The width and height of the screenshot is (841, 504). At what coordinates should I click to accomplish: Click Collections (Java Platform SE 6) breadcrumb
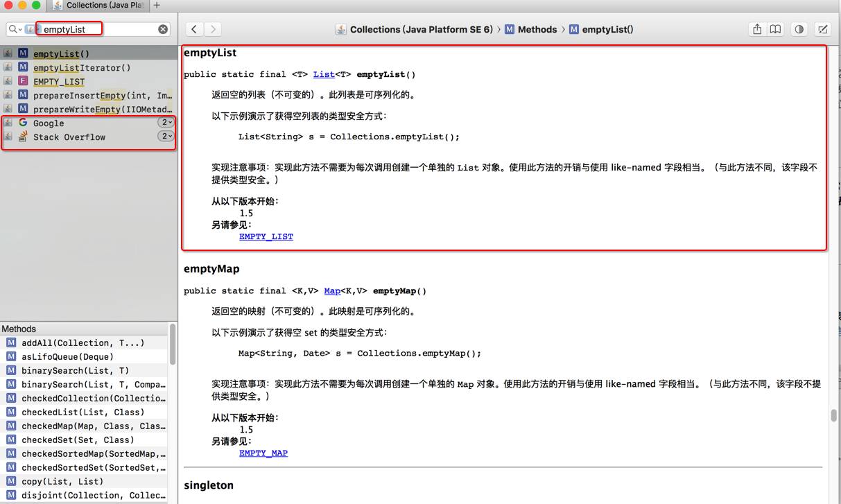coord(422,29)
